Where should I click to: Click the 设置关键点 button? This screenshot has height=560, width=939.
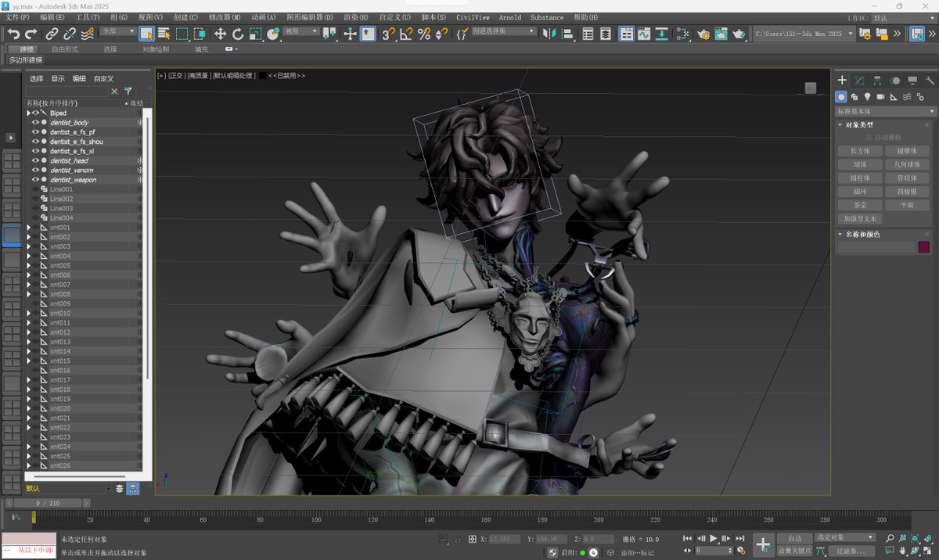coord(794,551)
